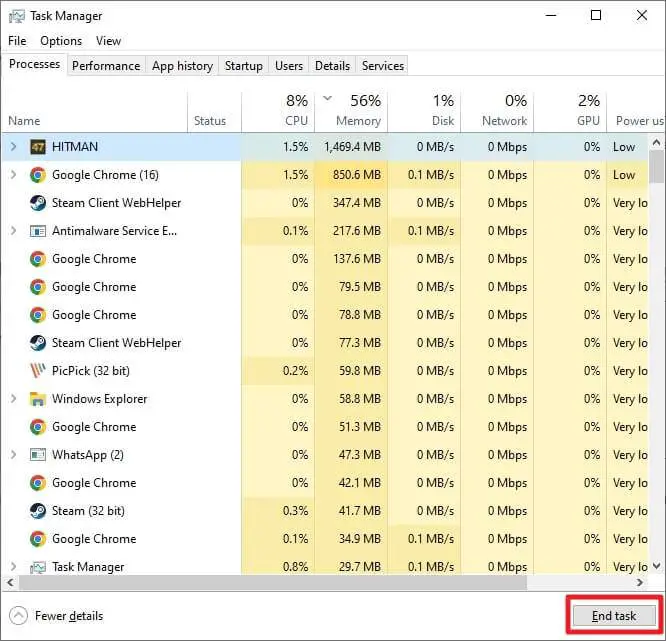
Task: Switch to the Details tab
Action: click(333, 66)
